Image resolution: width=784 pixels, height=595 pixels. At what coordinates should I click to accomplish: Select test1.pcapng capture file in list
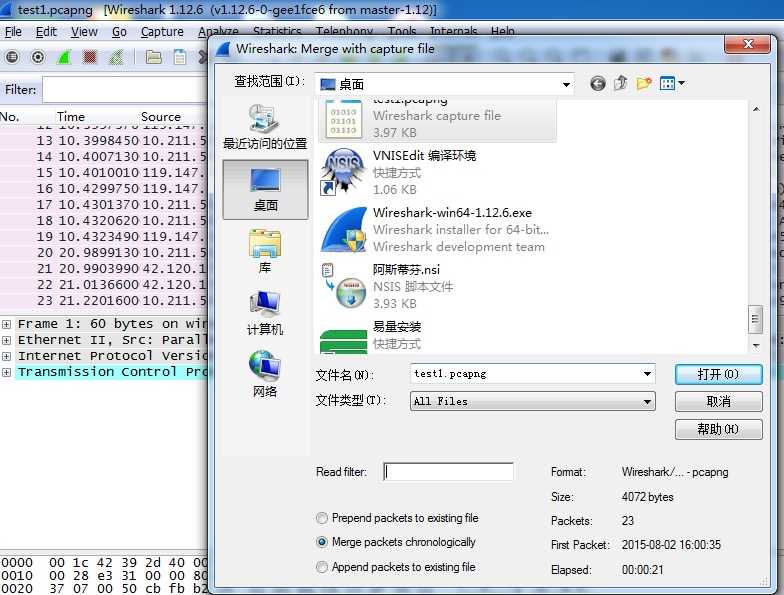coord(437,120)
